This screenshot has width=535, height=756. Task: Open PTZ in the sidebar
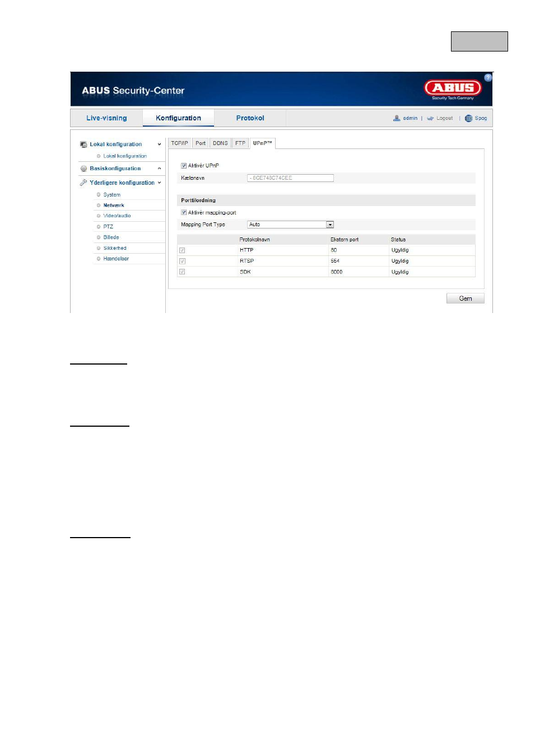pyautogui.click(x=108, y=227)
